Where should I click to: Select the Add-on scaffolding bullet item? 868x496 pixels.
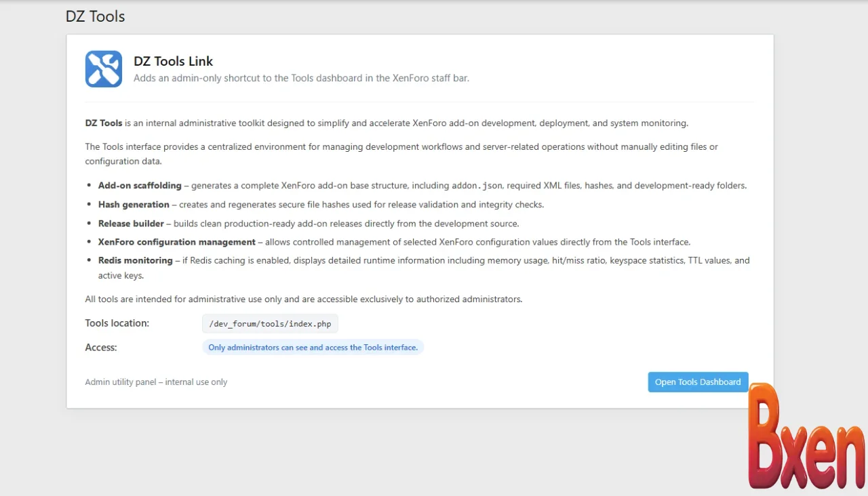[x=139, y=185]
